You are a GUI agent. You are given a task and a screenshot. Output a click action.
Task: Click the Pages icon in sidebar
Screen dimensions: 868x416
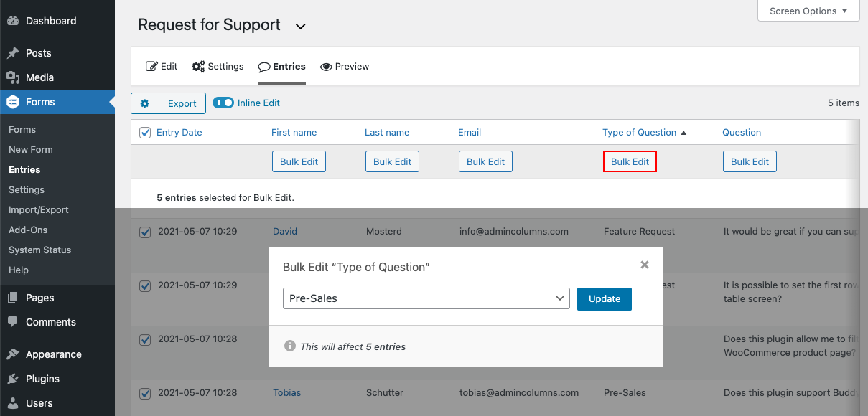click(x=13, y=298)
